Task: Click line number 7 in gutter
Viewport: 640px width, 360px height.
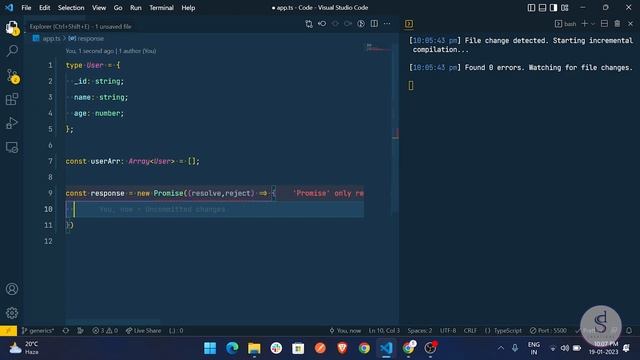Action: click(x=50, y=161)
